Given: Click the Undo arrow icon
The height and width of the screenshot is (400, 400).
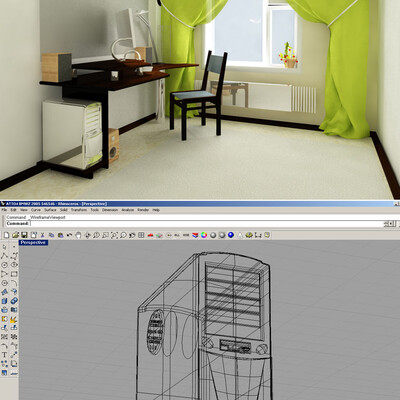Looking at the screenshot, I should click(69, 235).
